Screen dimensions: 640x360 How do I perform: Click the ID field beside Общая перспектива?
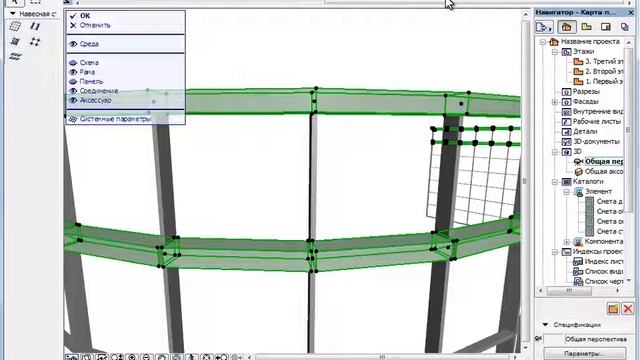point(553,339)
